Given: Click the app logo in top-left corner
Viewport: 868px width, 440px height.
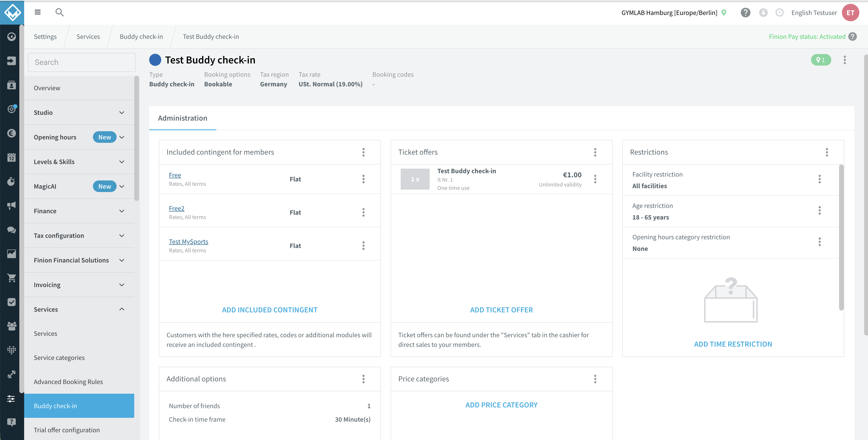Looking at the screenshot, I should (x=12, y=12).
